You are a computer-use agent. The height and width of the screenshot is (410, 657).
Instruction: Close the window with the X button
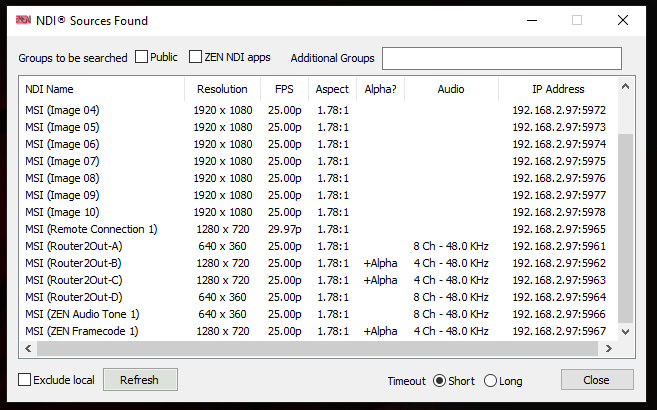(x=623, y=20)
